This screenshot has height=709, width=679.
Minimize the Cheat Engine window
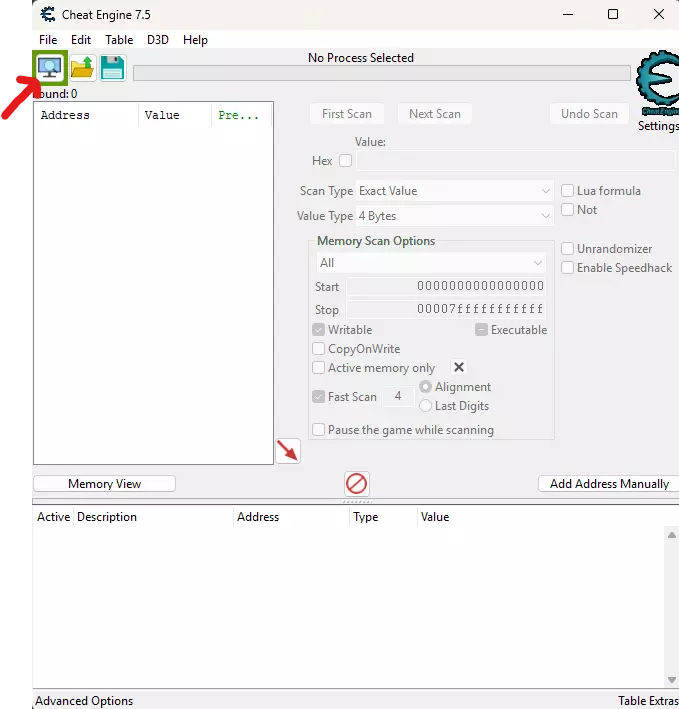(568, 14)
